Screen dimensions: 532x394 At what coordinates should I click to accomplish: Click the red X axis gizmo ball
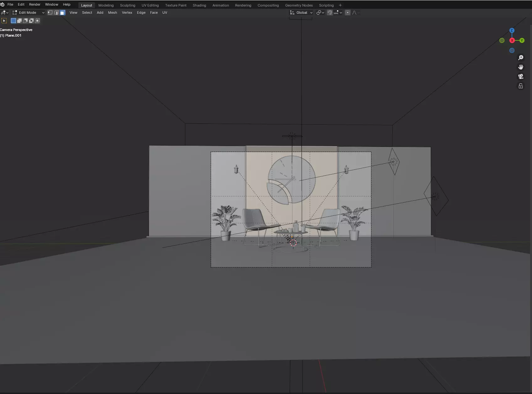(512, 40)
